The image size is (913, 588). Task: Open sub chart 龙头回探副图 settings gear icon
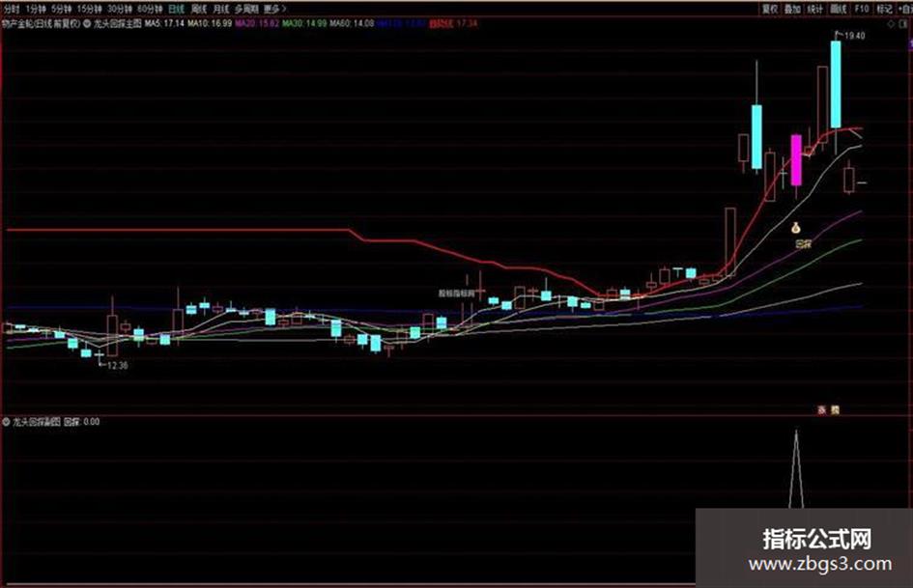click(x=7, y=422)
